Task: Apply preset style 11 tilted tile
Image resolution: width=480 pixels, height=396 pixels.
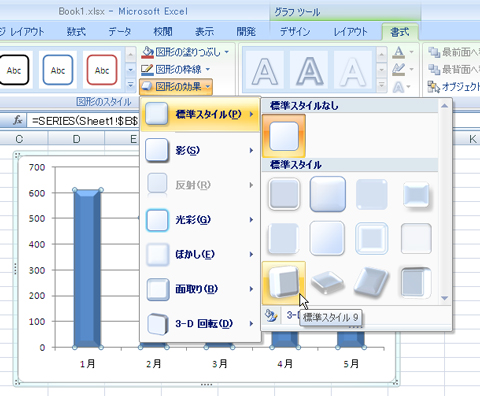Action: pyautogui.click(x=372, y=283)
